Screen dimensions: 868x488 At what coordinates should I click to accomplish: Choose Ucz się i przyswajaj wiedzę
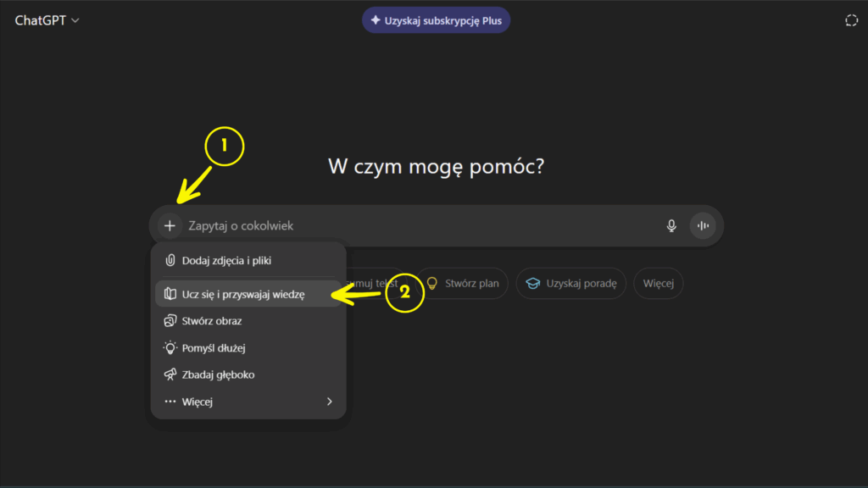click(x=242, y=294)
